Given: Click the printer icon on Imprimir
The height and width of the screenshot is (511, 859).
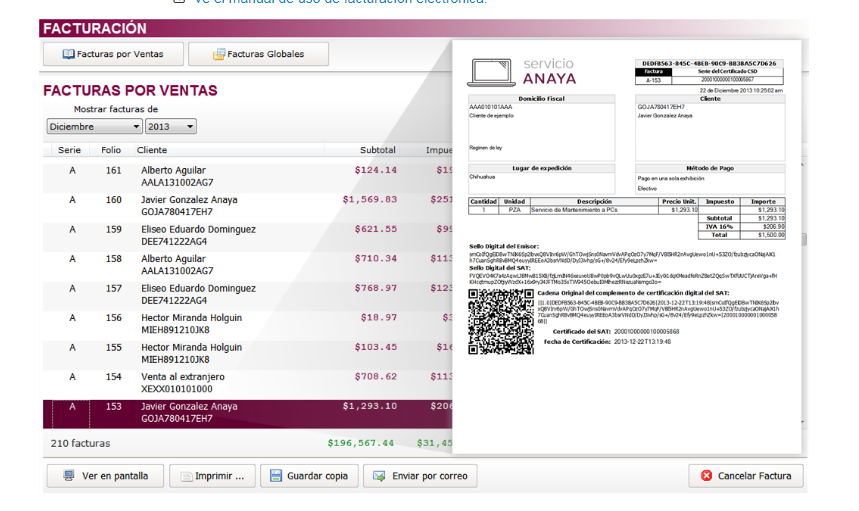Looking at the screenshot, I should coord(187,476).
